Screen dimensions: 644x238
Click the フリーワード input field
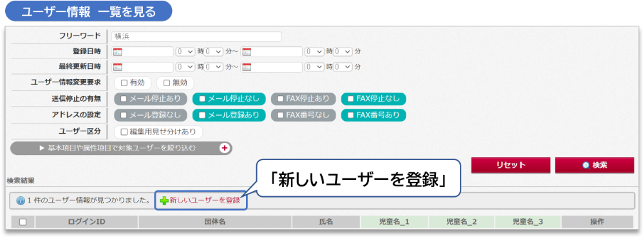point(196,37)
